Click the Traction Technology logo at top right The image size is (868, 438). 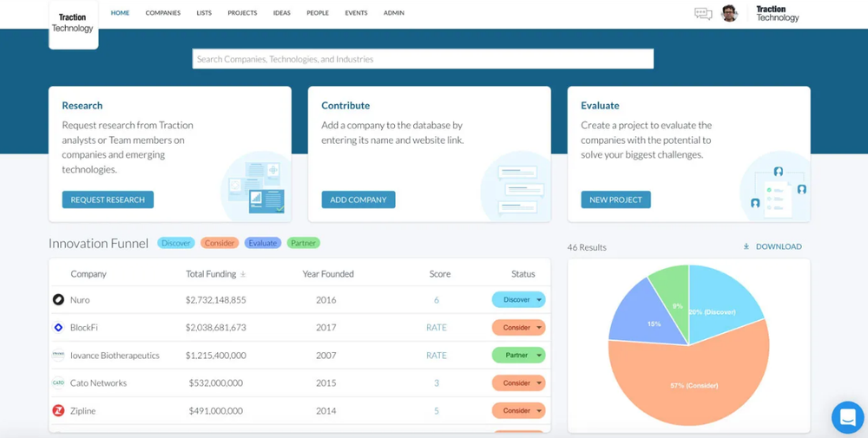(777, 13)
